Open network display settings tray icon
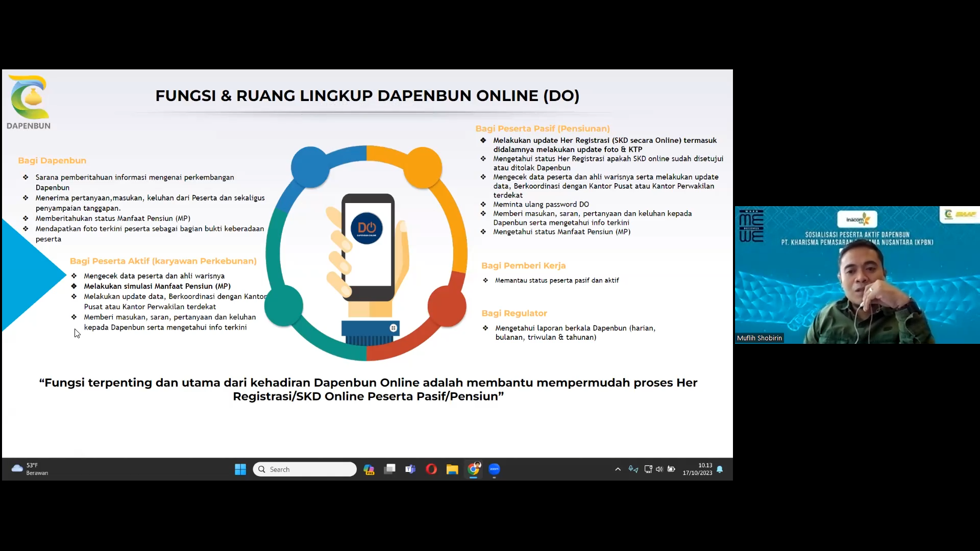980x551 pixels. 648,469
